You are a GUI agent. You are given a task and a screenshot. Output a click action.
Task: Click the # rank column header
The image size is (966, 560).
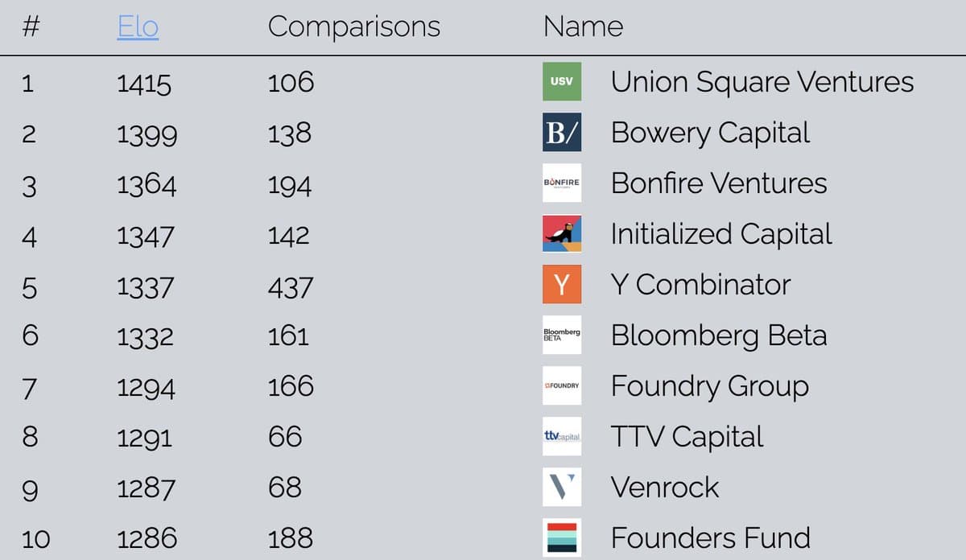[x=31, y=27]
